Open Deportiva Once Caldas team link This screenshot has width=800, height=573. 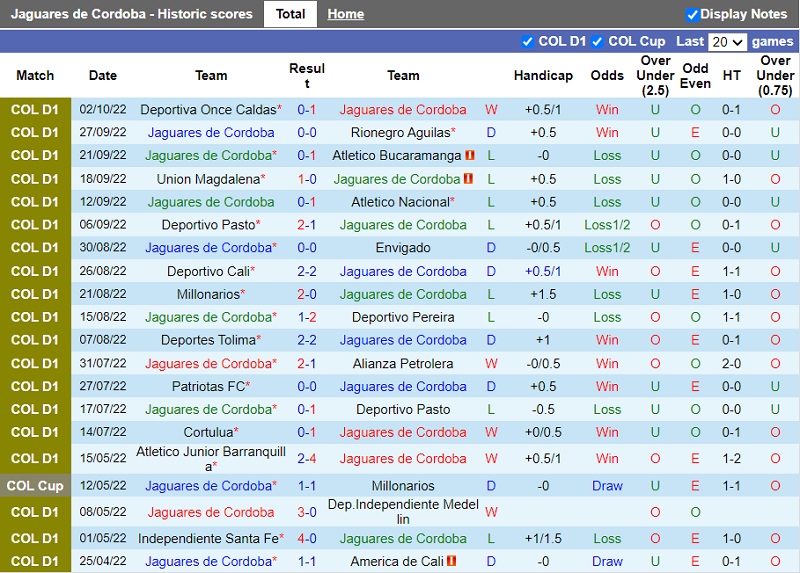coord(211,110)
